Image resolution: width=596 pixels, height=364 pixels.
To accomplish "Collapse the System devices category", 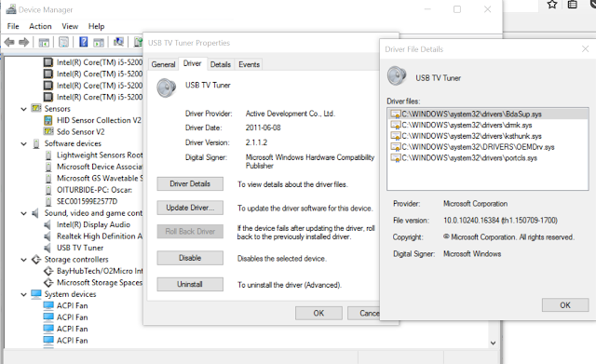I will coord(23,294).
